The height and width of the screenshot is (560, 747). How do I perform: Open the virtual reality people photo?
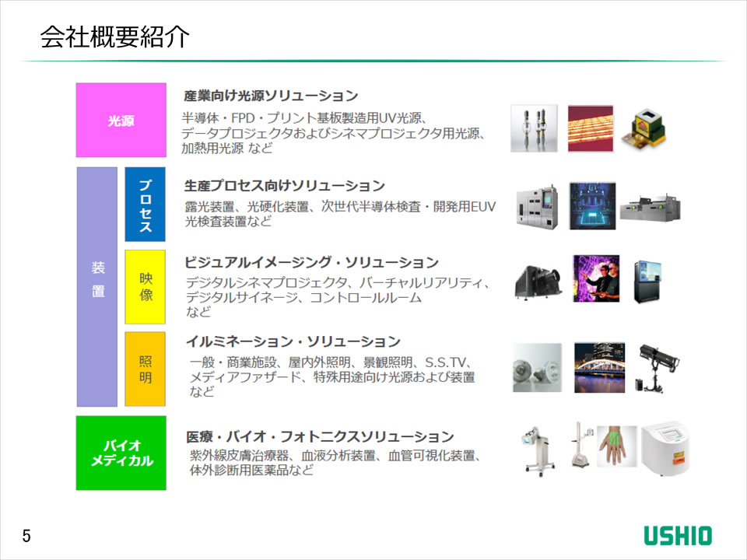(x=595, y=278)
